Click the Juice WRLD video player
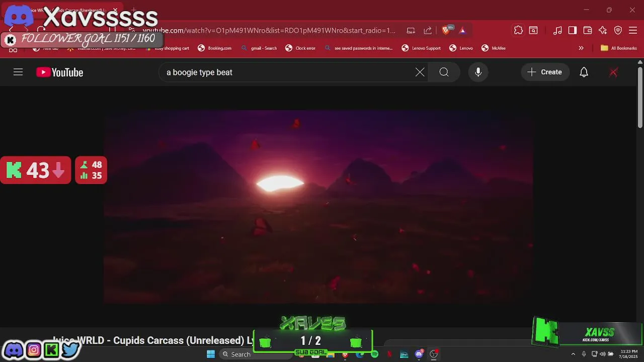Image resolution: width=644 pixels, height=362 pixels. coord(318,206)
